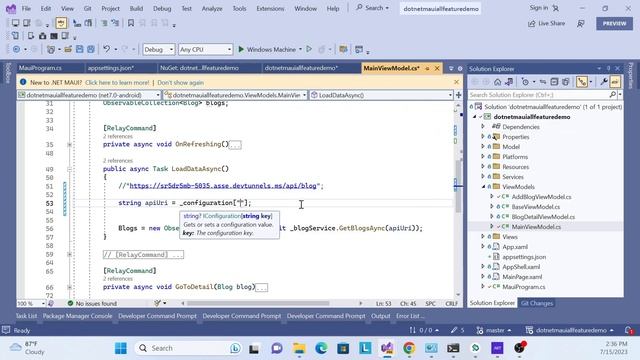640x360 pixels.
Task: Click the git branch master indicator
Action: pos(494,330)
